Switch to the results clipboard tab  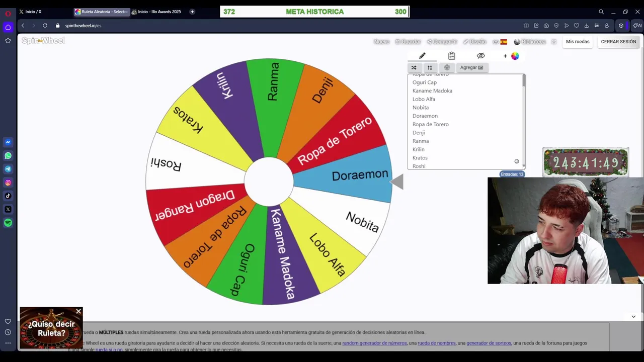point(451,56)
